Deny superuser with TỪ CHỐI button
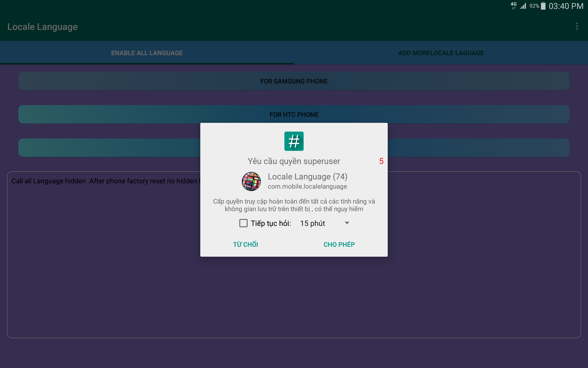Screen dimensions: 588x368 click(x=245, y=244)
